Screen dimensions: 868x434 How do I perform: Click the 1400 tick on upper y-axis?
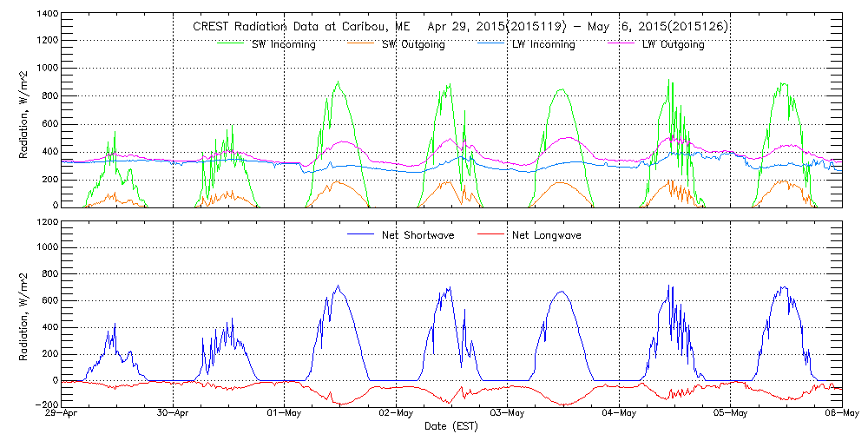click(x=47, y=16)
